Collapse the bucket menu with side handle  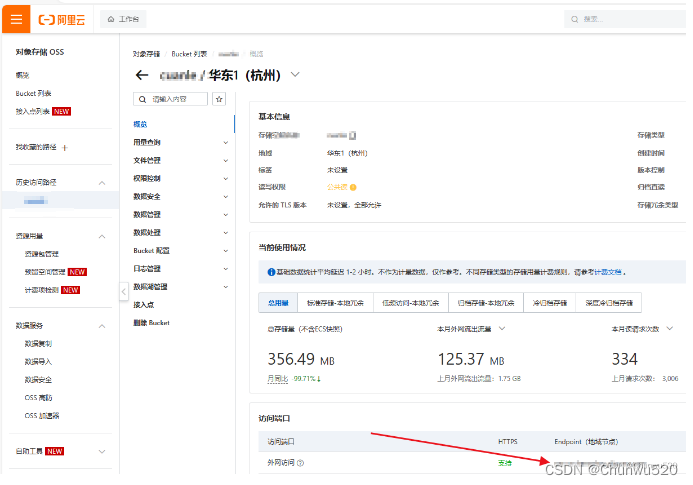coord(124,291)
